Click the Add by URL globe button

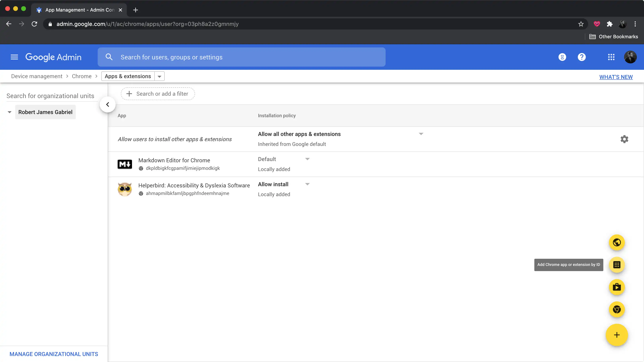point(617,243)
